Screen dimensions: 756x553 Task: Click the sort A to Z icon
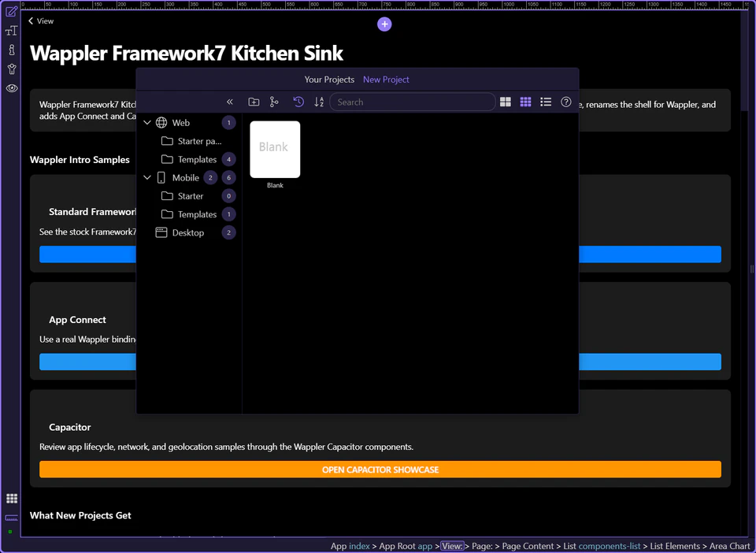[x=319, y=102]
